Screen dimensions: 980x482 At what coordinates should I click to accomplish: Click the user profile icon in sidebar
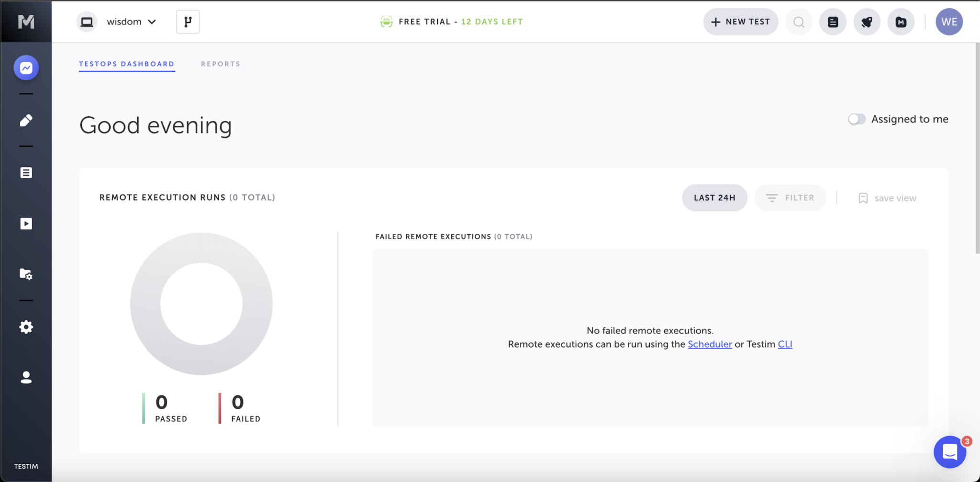click(26, 378)
